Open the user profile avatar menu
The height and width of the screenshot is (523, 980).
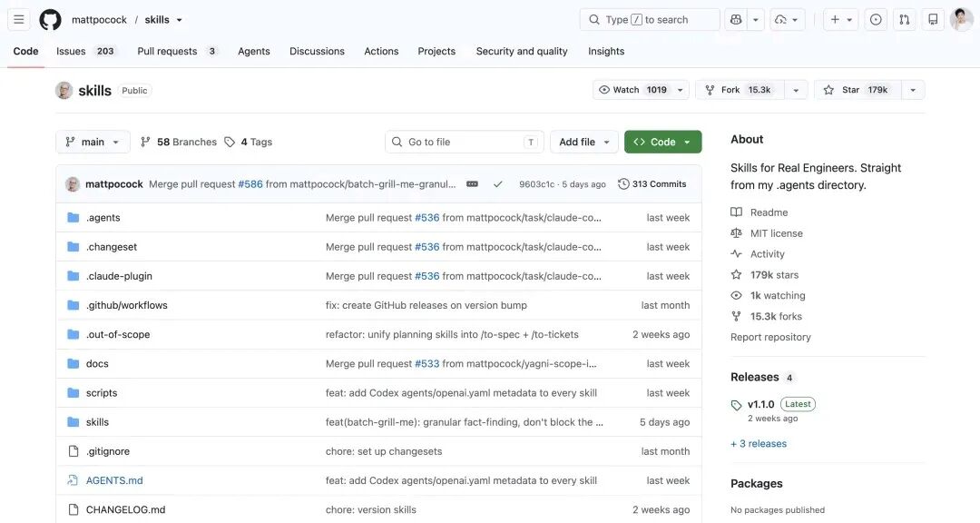(961, 19)
